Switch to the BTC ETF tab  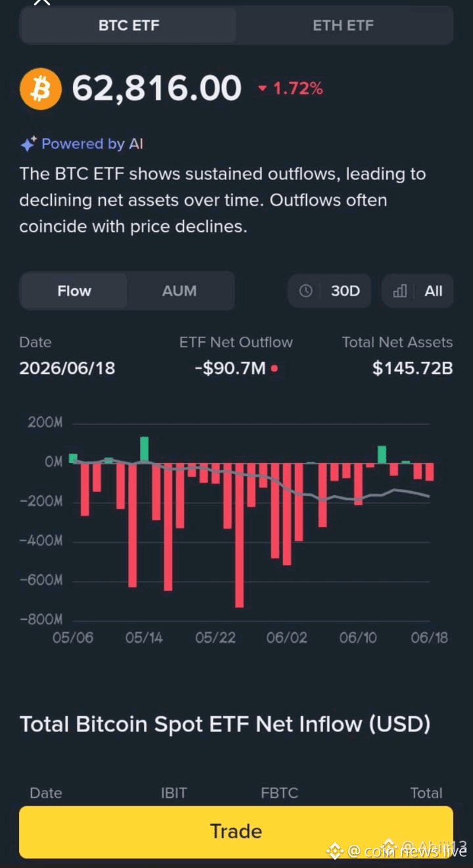click(x=129, y=26)
